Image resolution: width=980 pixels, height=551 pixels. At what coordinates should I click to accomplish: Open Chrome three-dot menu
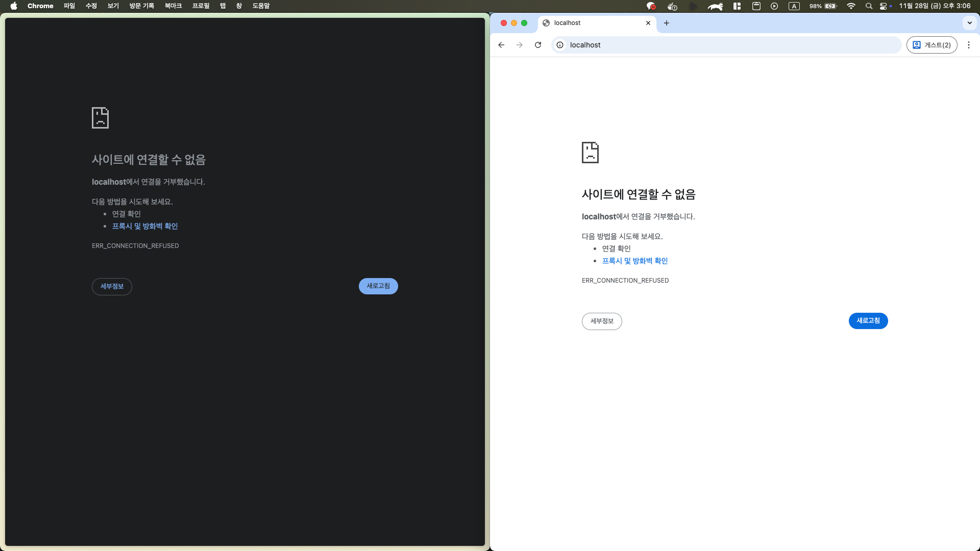969,45
